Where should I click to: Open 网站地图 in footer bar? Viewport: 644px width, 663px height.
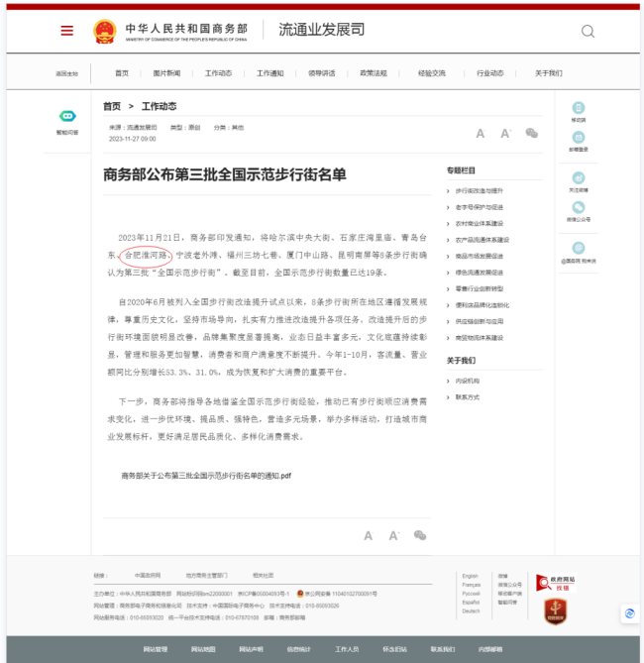pos(203,650)
